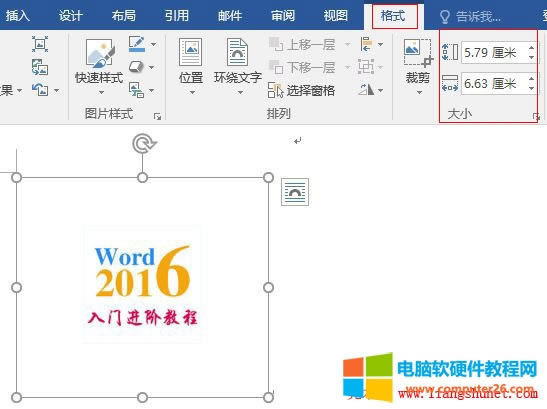Click the picture border icon

[137, 44]
